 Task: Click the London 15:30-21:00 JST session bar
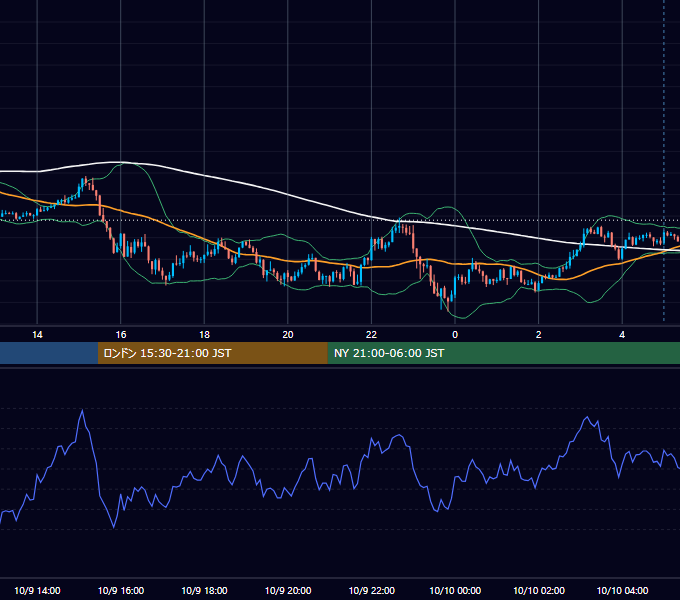click(212, 353)
